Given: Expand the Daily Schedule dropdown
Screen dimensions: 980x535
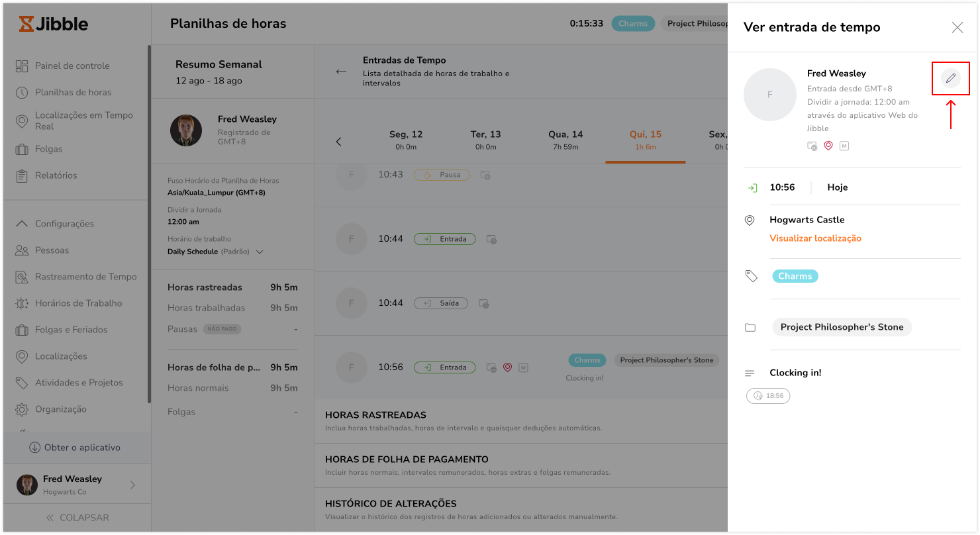Looking at the screenshot, I should tap(260, 252).
